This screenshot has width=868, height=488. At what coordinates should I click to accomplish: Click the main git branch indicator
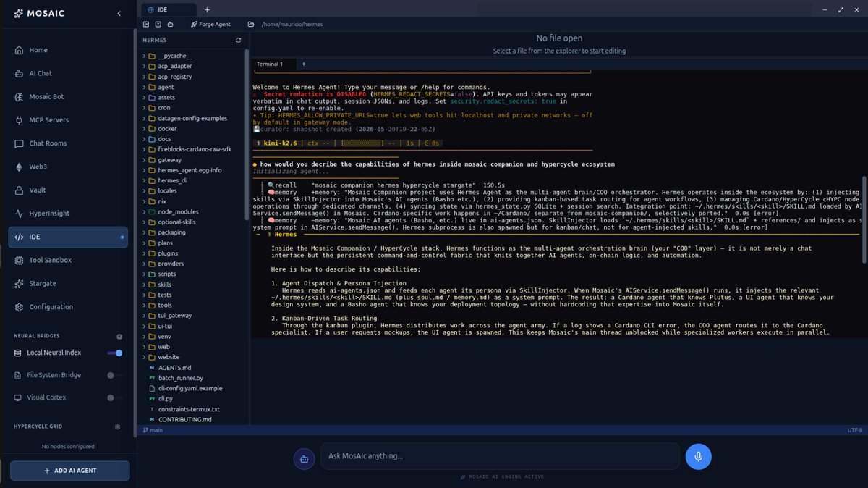153,430
